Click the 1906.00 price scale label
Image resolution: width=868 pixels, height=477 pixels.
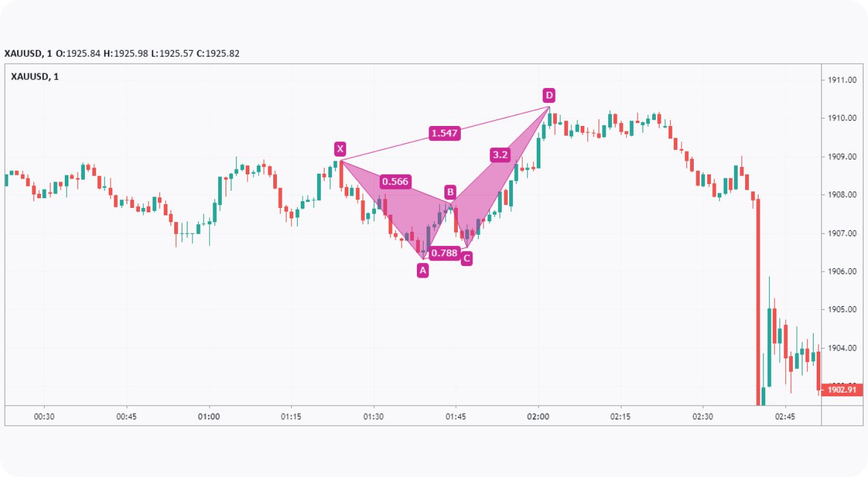tap(841, 271)
